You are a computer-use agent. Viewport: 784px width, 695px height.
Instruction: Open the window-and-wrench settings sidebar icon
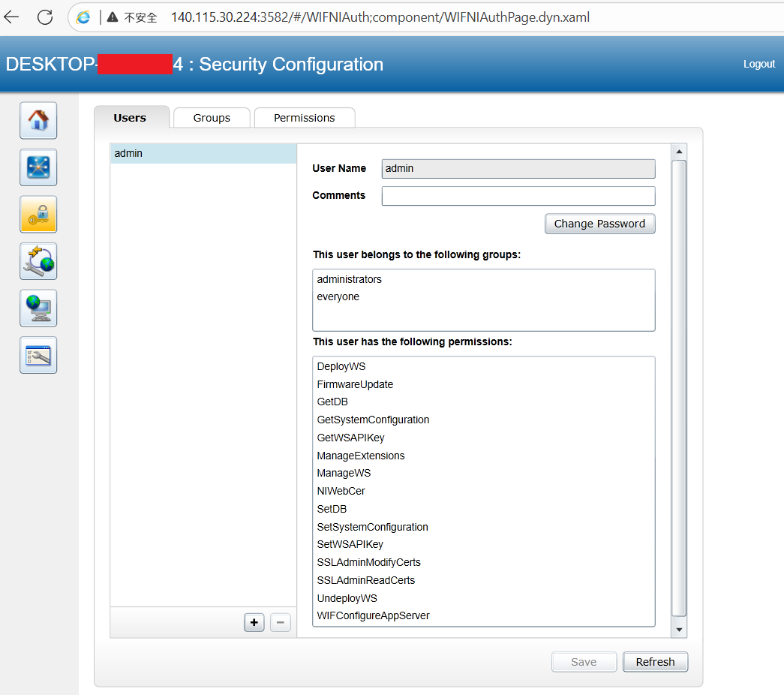tap(38, 355)
